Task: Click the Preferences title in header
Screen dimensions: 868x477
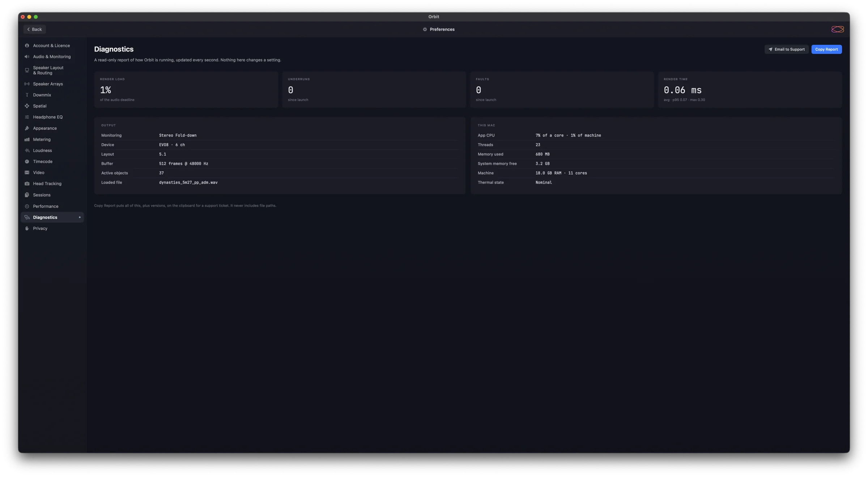Action: pos(442,29)
